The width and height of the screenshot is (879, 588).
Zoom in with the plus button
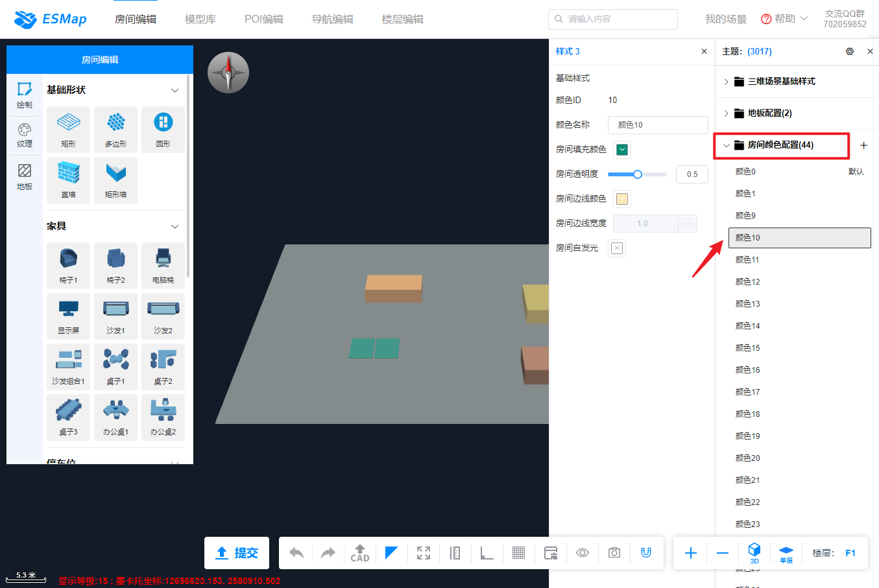[691, 553]
